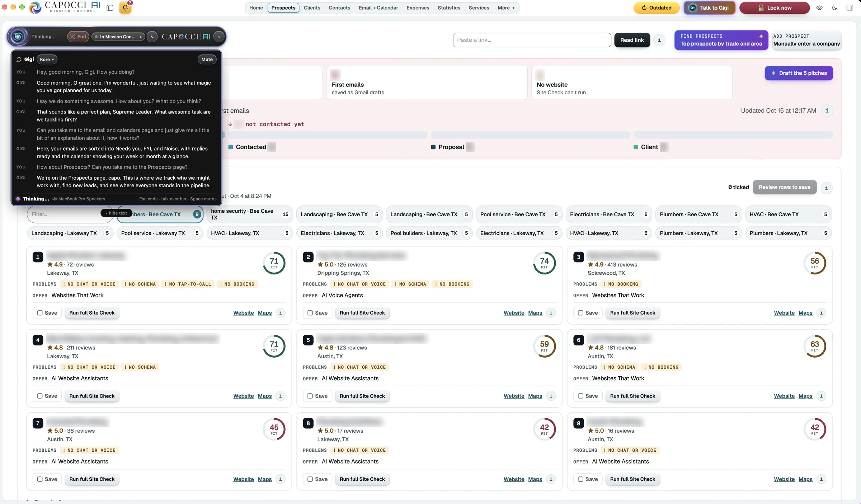The image size is (861, 504).
Task: Open info icon on prospect card 3
Action: coord(821,313)
